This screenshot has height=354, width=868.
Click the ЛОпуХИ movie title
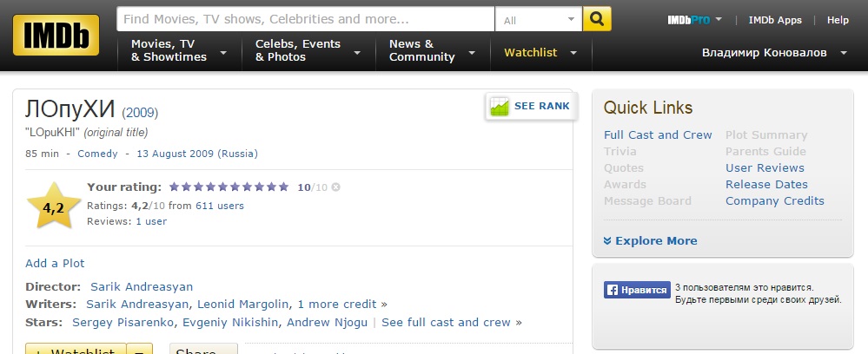coord(70,109)
